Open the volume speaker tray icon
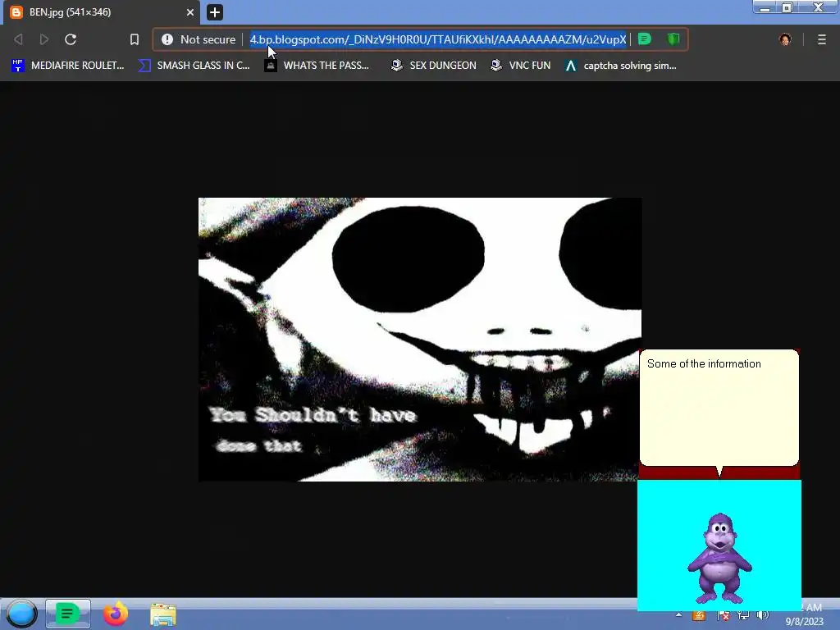Screen dimensions: 840x630 [762, 615]
